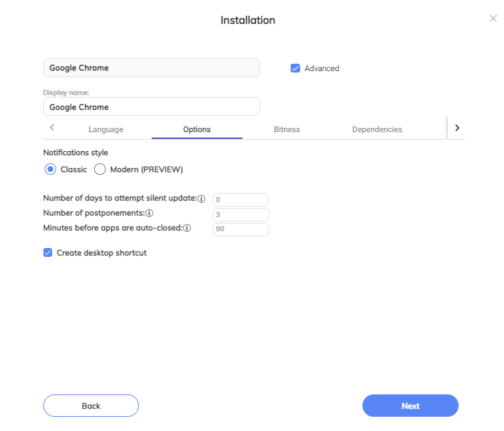504x431 pixels.
Task: Click the silent update days input field
Action: coord(240,200)
